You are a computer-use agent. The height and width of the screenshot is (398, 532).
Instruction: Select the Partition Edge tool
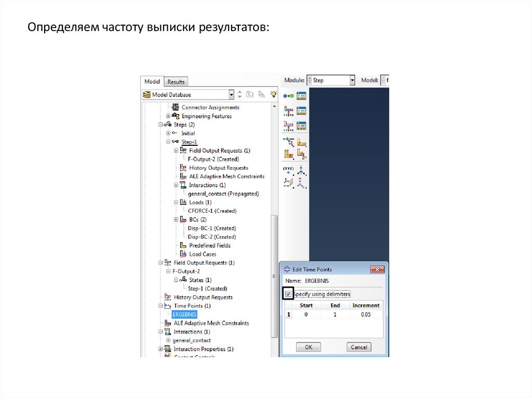click(x=288, y=141)
